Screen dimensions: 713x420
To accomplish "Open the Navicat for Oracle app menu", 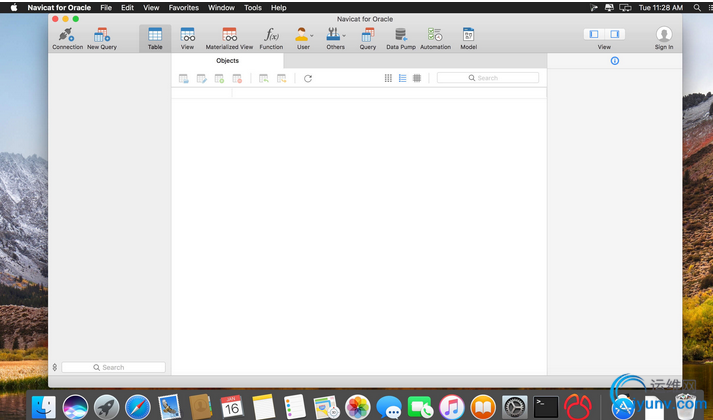I will pos(59,7).
